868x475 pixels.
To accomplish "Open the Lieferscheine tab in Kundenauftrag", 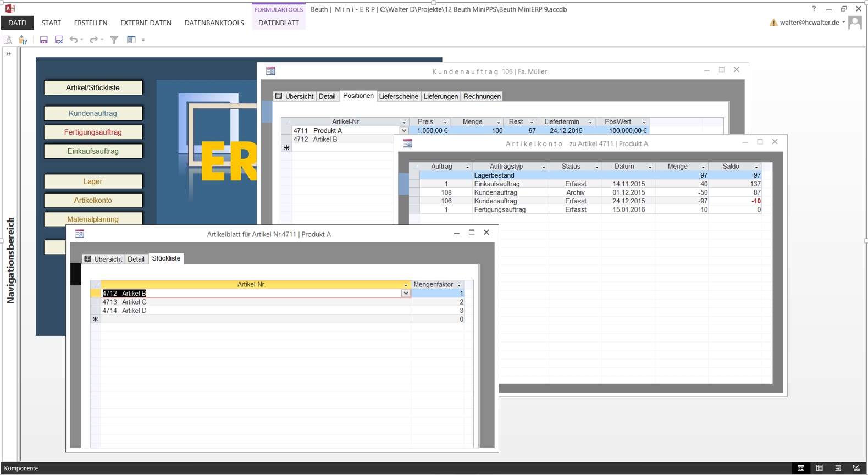I will point(399,96).
